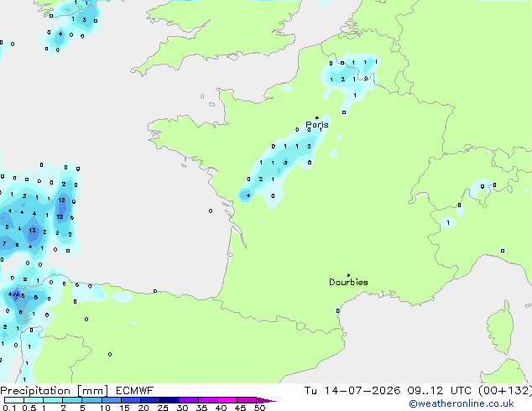This screenshot has height=411, width=532.
Task: Click the Dourbies location label
Action: pos(348,282)
